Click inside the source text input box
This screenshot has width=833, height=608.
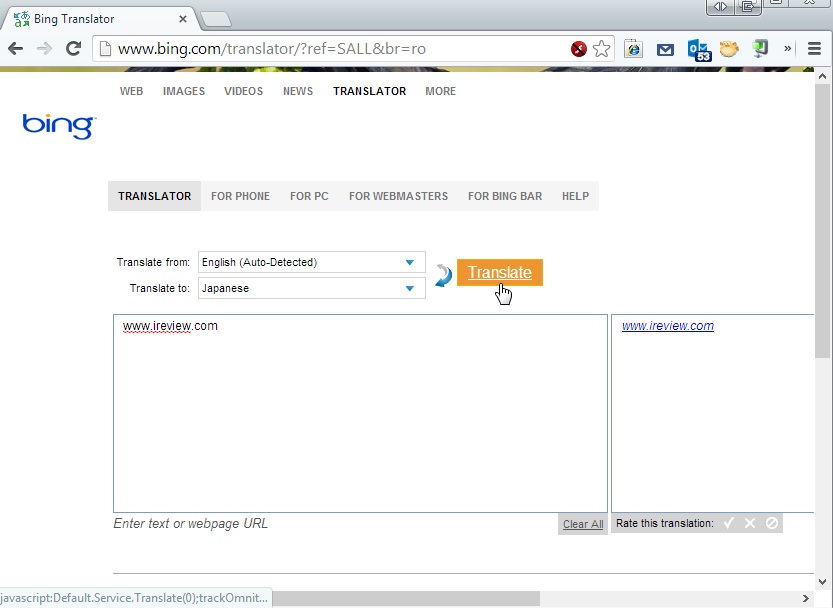pyautogui.click(x=360, y=413)
